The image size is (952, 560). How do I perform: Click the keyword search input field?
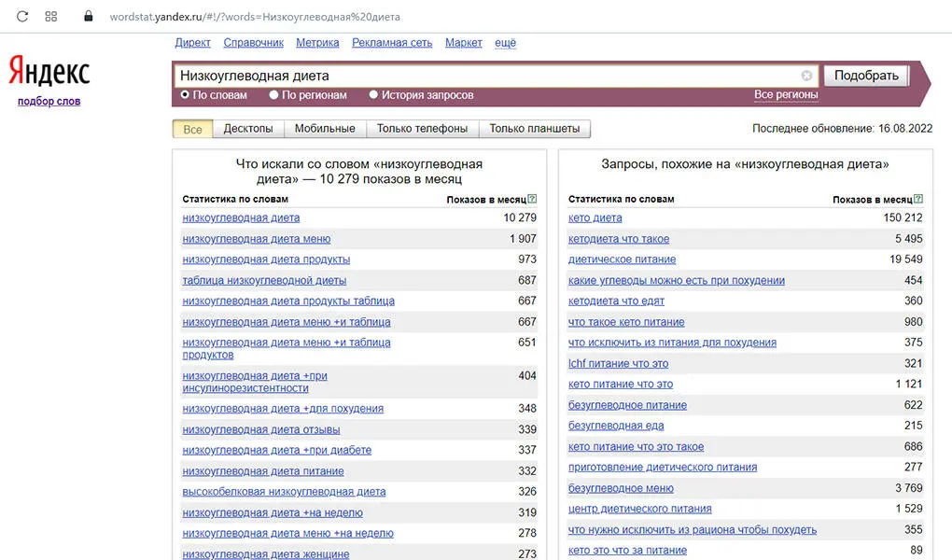pyautogui.click(x=485, y=76)
